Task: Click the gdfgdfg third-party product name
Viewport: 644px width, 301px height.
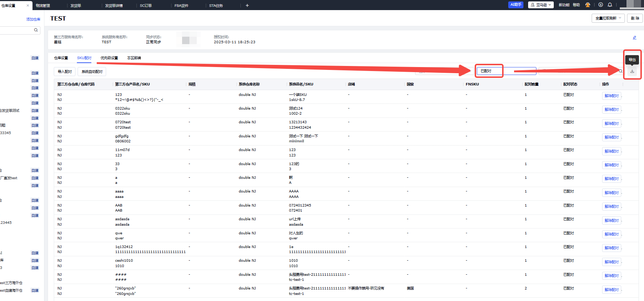Action: click(122, 136)
